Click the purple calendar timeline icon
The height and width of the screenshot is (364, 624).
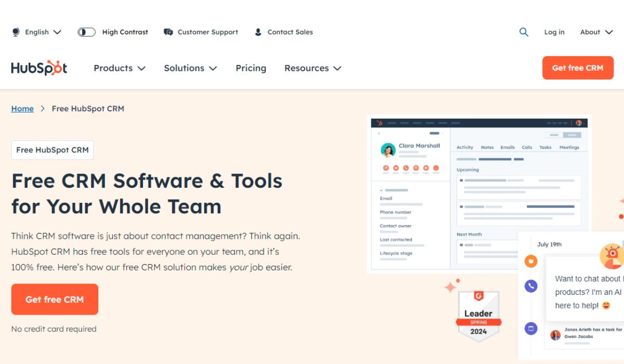click(531, 329)
